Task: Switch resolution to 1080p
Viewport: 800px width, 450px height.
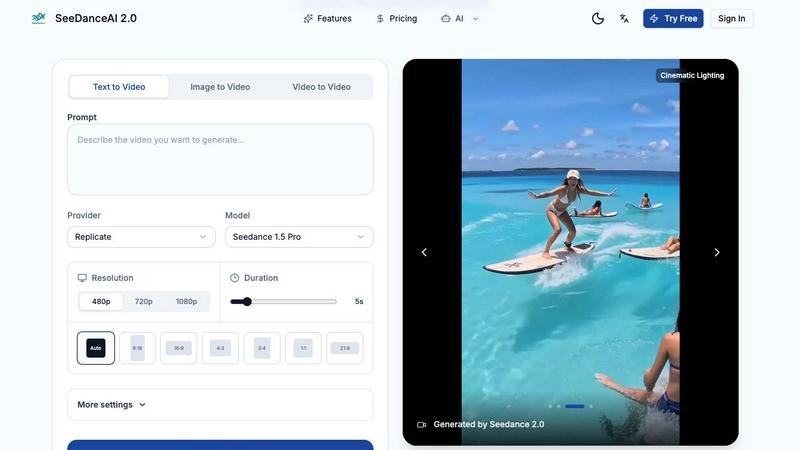Action: click(187, 301)
